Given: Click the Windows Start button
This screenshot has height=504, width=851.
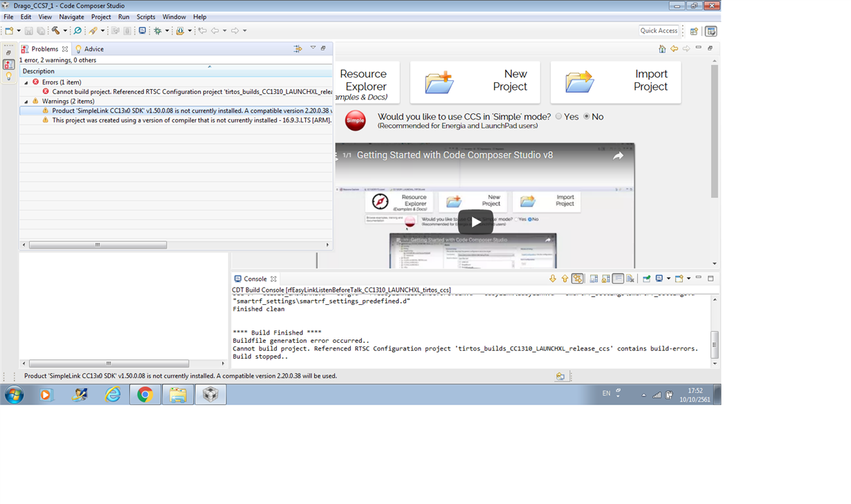Looking at the screenshot, I should tap(14, 395).
